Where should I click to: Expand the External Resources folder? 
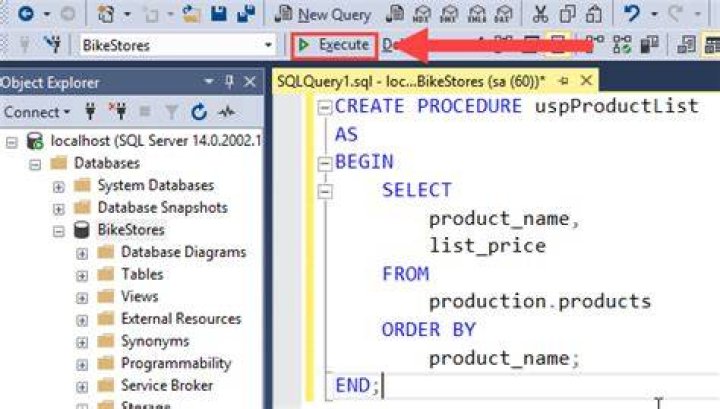(82, 320)
